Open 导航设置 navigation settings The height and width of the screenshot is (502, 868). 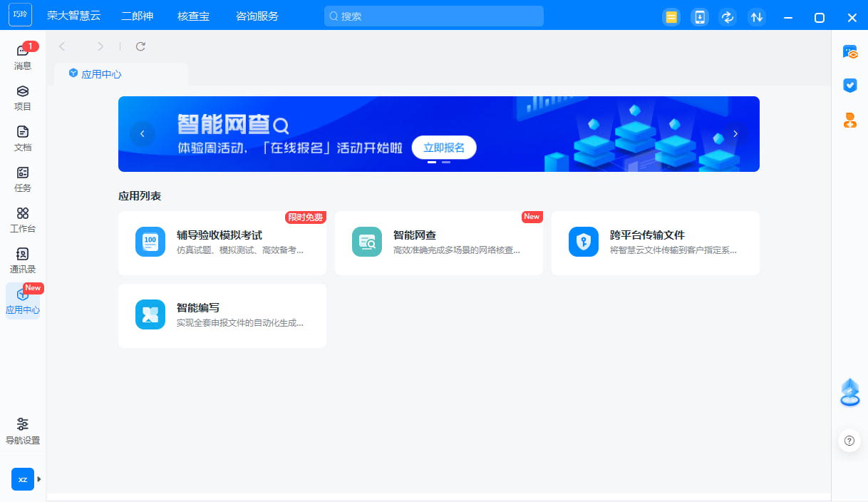click(x=23, y=431)
